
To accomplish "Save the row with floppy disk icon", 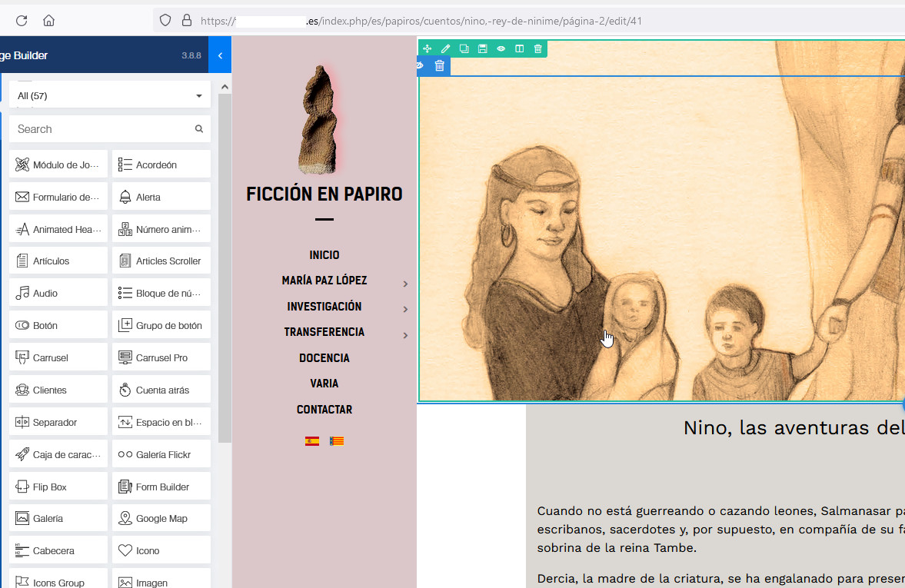I will pos(482,48).
